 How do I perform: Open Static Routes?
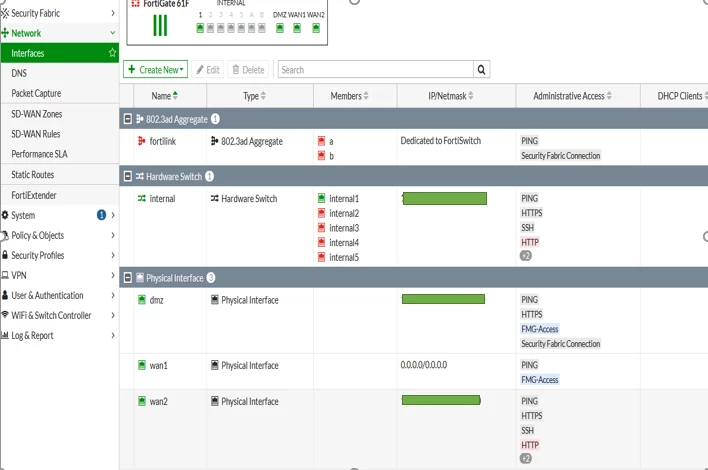click(33, 174)
